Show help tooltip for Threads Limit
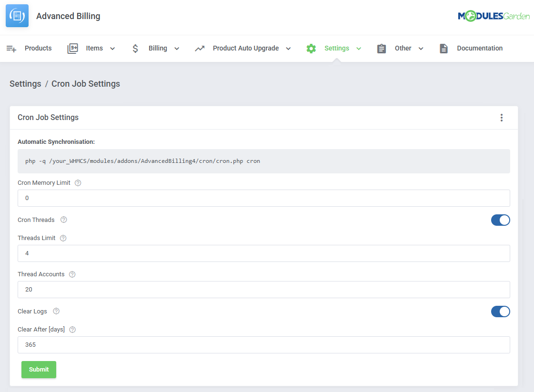 tap(63, 238)
